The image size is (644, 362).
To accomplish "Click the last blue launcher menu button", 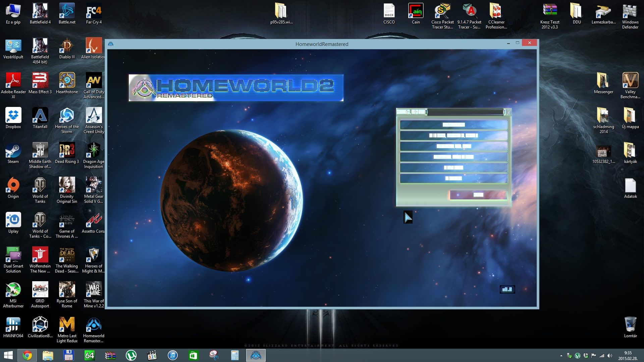I will pos(453,178).
